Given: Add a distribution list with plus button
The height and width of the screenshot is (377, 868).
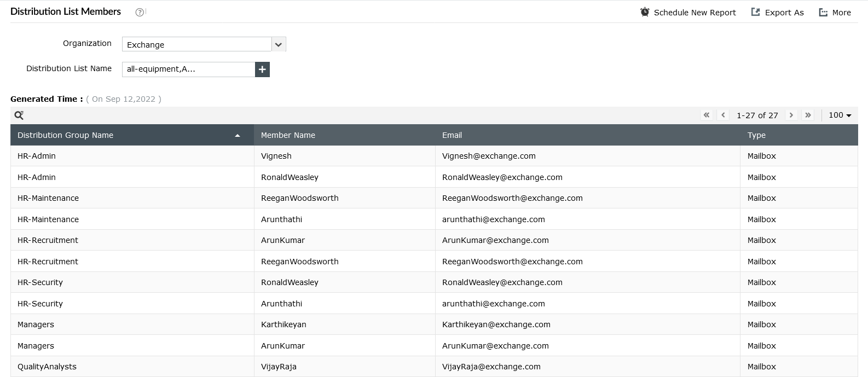Looking at the screenshot, I should [x=262, y=69].
